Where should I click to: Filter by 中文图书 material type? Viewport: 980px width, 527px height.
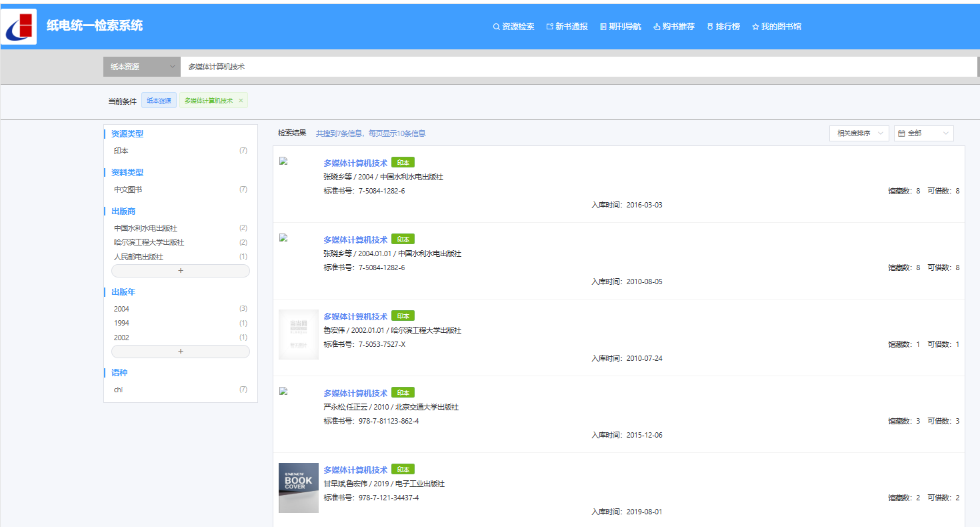pos(128,190)
